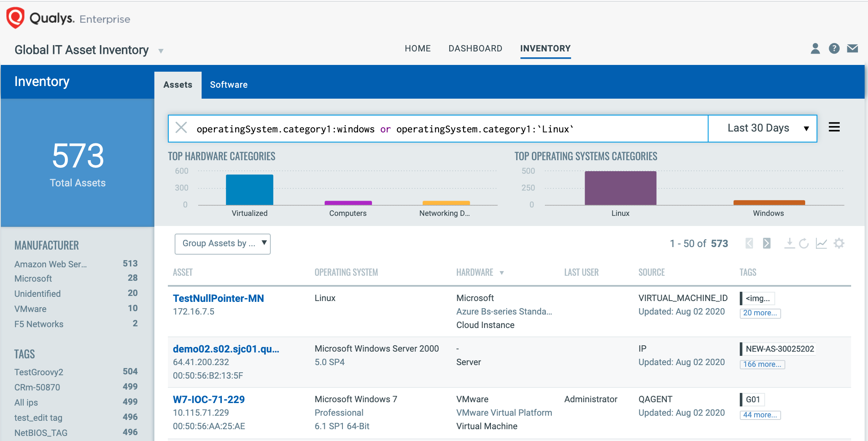This screenshot has width=868, height=441.
Task: Clear the search query with X icon
Action: click(x=181, y=127)
